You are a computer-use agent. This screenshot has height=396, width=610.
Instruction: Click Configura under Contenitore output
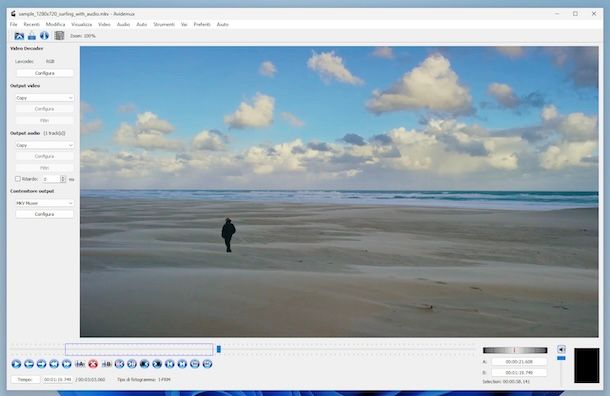tap(44, 214)
